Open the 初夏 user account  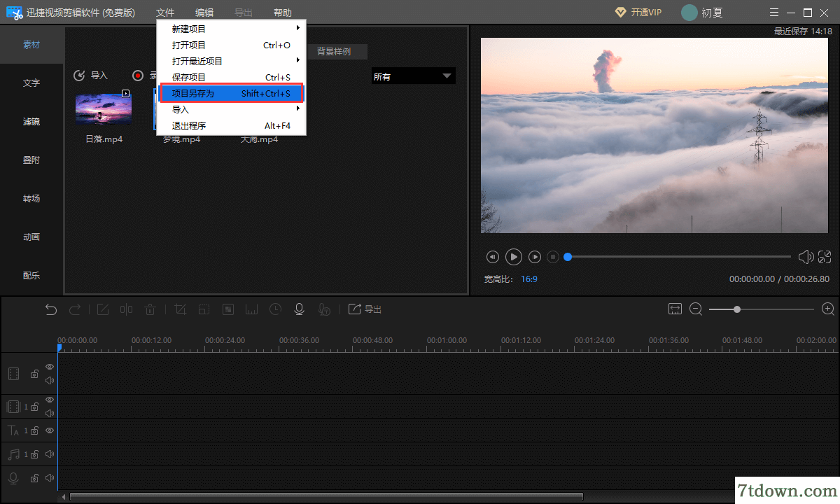pos(702,13)
